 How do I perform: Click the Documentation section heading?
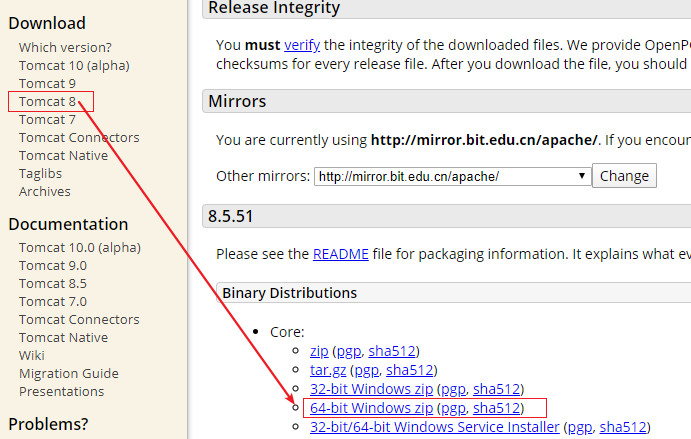pos(68,224)
